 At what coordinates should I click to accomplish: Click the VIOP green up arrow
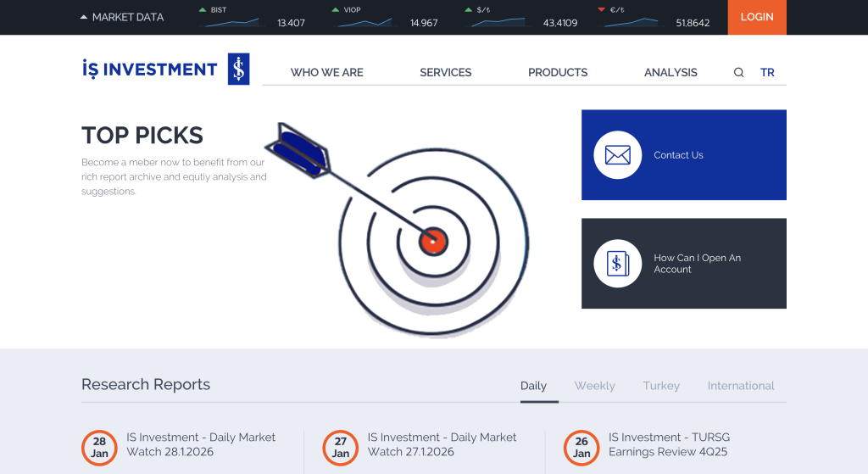pyautogui.click(x=336, y=10)
